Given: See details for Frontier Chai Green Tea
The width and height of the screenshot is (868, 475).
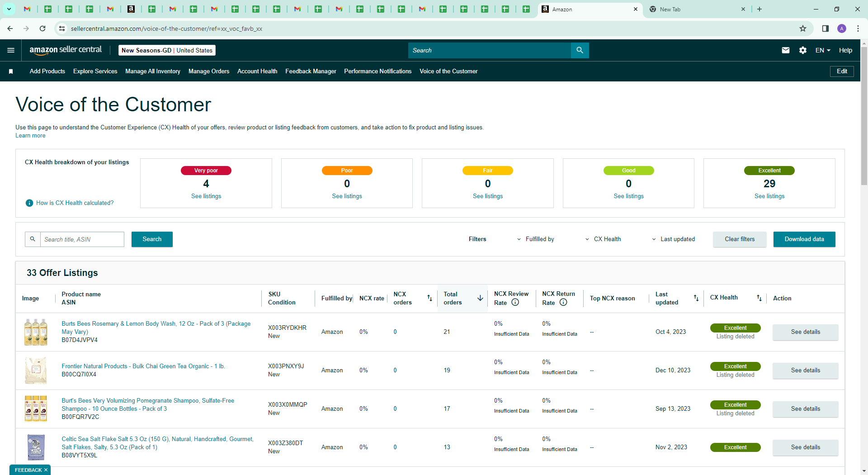Looking at the screenshot, I should [806, 370].
